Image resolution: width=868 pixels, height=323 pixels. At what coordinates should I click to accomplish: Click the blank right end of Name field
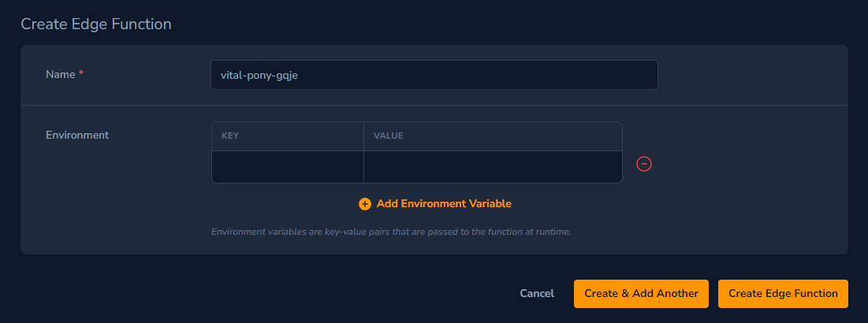pyautogui.click(x=615, y=75)
